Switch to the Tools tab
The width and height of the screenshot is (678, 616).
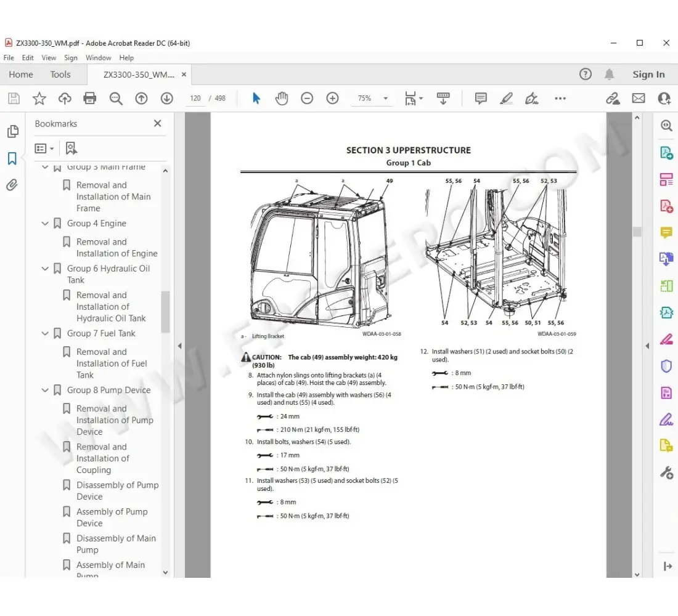pyautogui.click(x=60, y=75)
